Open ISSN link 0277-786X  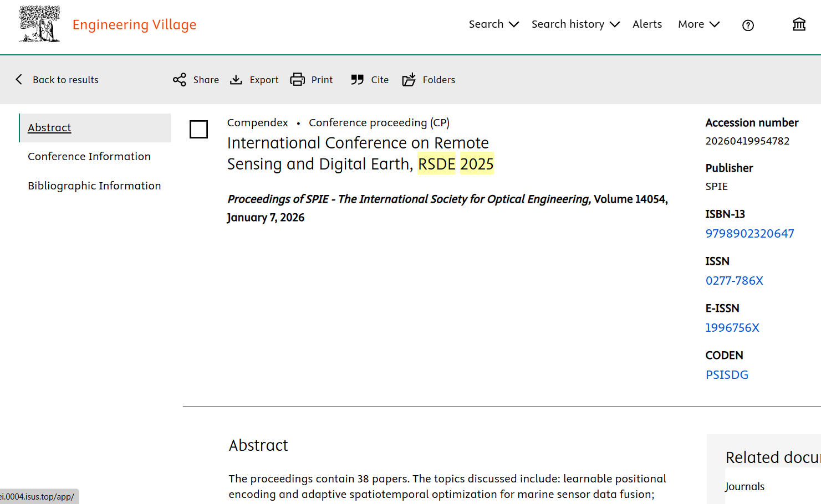click(734, 281)
